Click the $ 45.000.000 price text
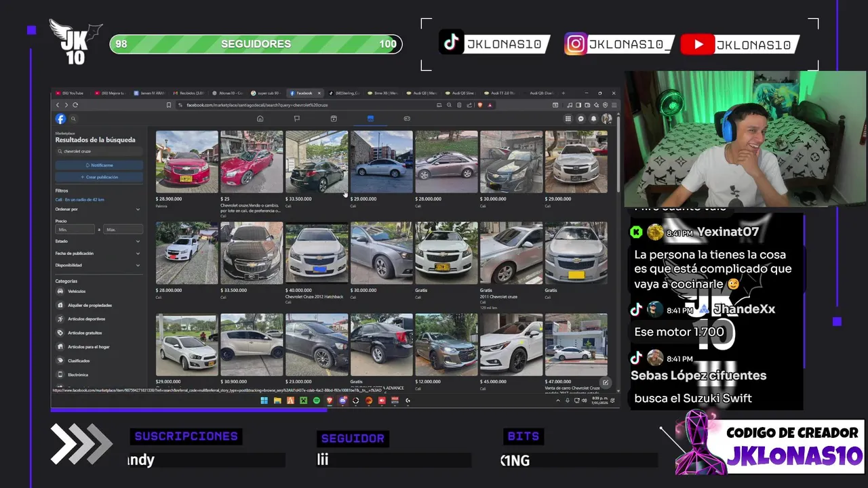The image size is (868, 488). tap(493, 382)
